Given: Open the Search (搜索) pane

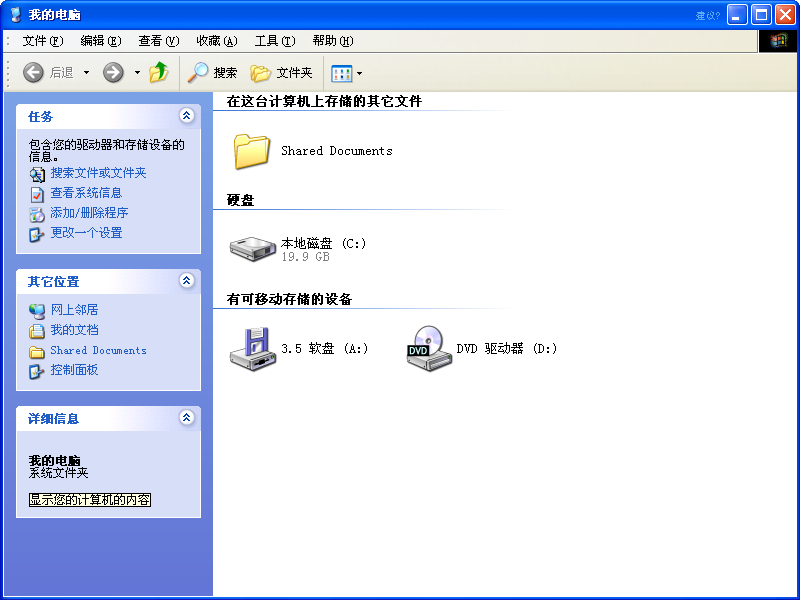Looking at the screenshot, I should [212, 73].
